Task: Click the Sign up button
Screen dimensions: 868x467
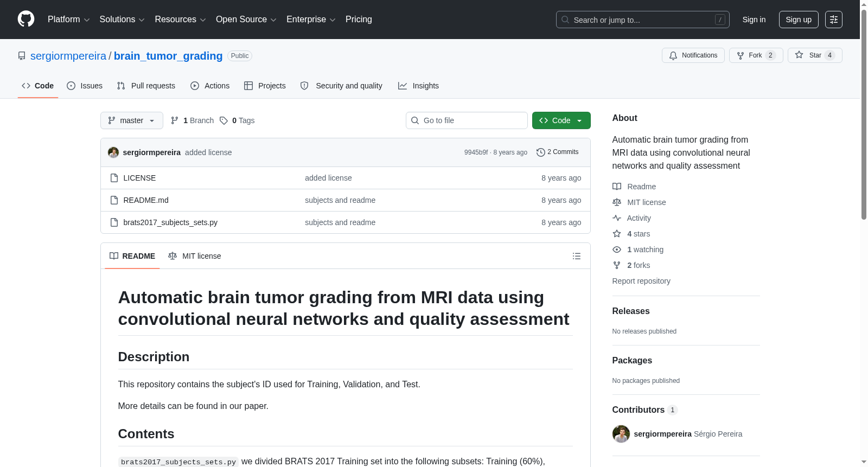Action: pyautogui.click(x=799, y=20)
